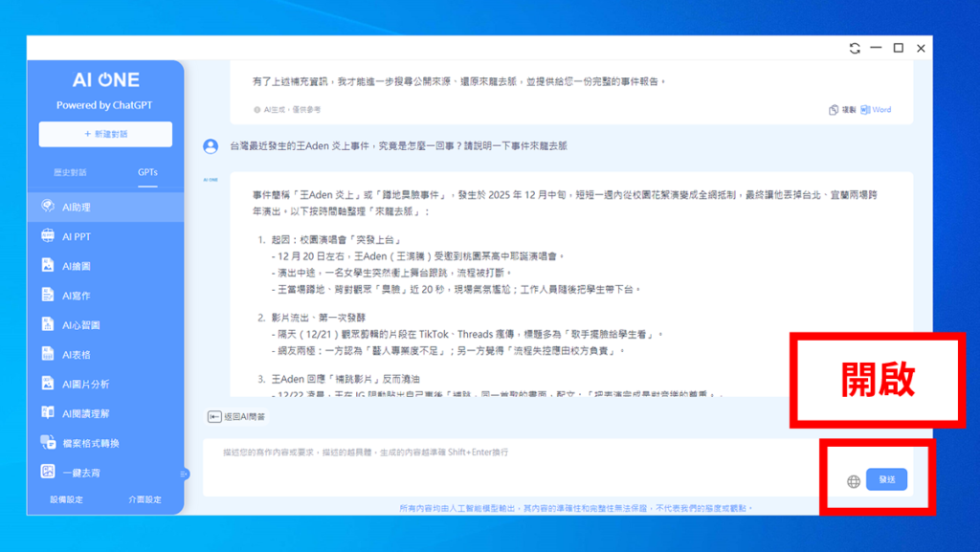Image resolution: width=980 pixels, height=552 pixels.
Task: Click 複製 to copy the response
Action: (842, 110)
